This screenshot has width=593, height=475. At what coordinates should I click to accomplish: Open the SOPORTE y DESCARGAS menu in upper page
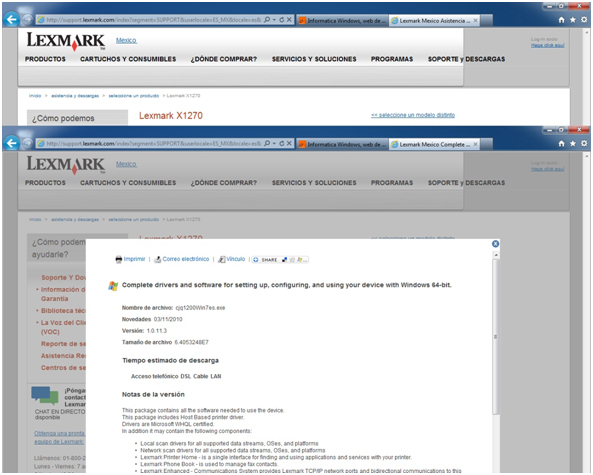(x=466, y=59)
